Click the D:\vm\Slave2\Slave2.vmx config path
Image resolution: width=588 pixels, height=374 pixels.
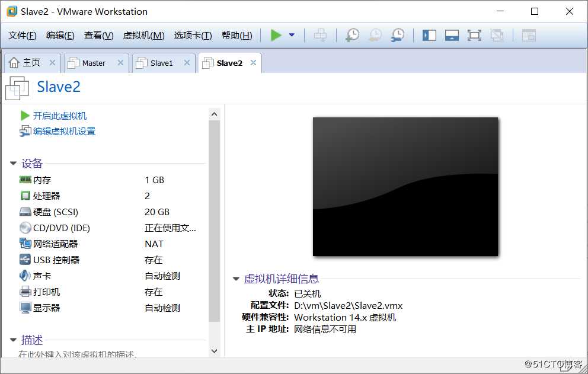pos(349,305)
